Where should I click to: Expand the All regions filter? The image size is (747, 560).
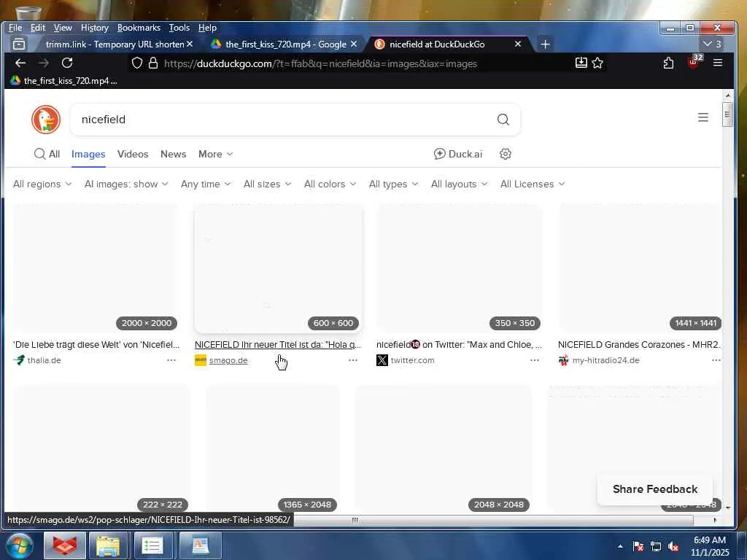[x=42, y=184]
